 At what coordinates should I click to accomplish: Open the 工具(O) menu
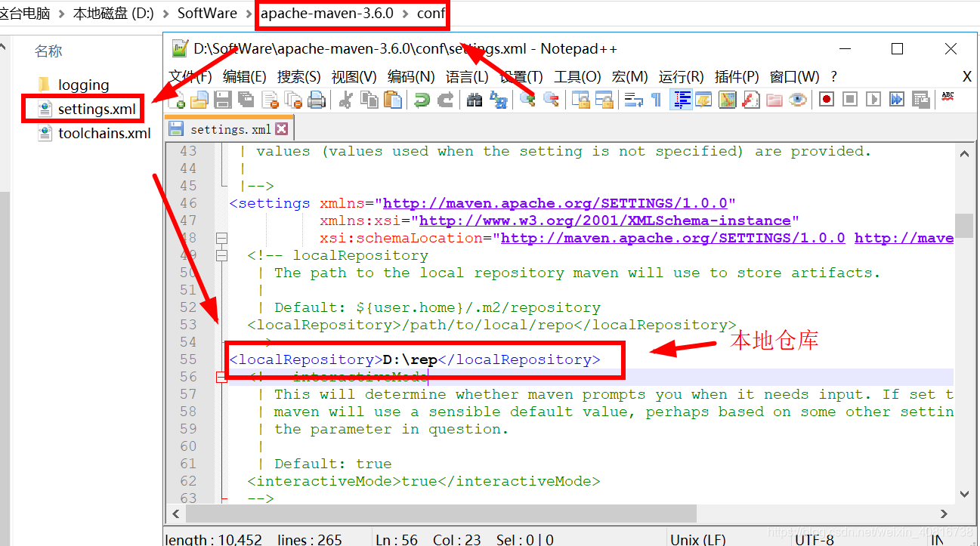pyautogui.click(x=577, y=77)
